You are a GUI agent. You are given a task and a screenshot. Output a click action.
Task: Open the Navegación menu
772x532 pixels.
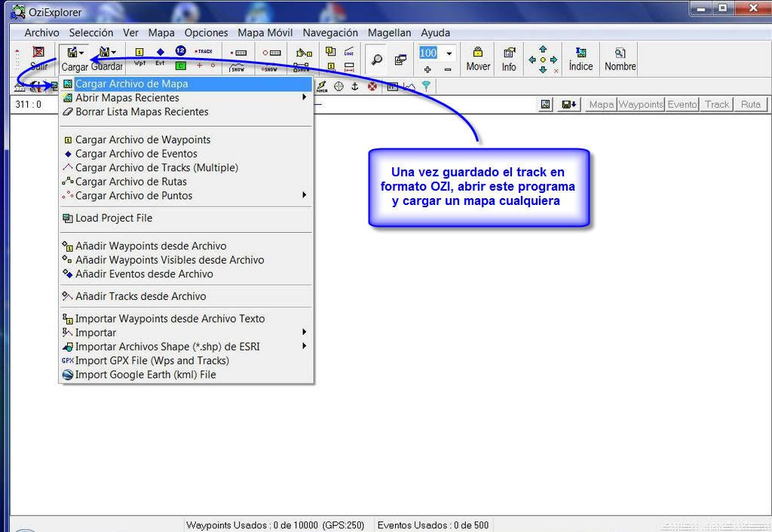tap(330, 32)
